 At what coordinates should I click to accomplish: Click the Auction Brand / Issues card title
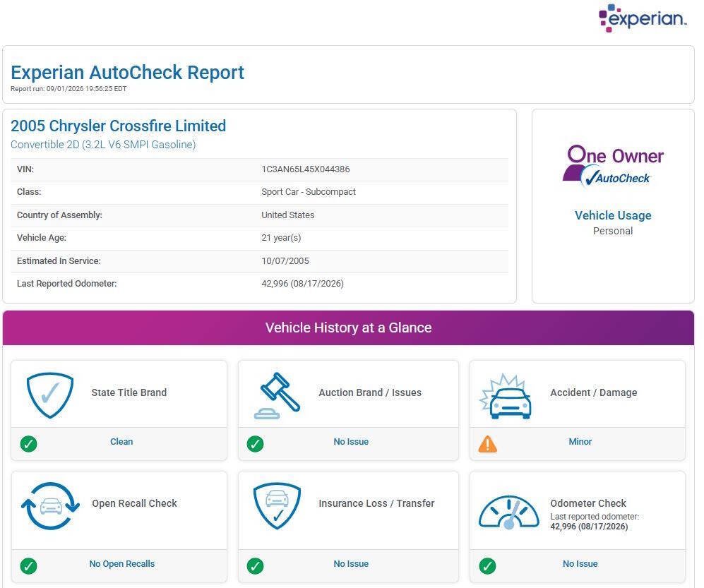tap(370, 392)
